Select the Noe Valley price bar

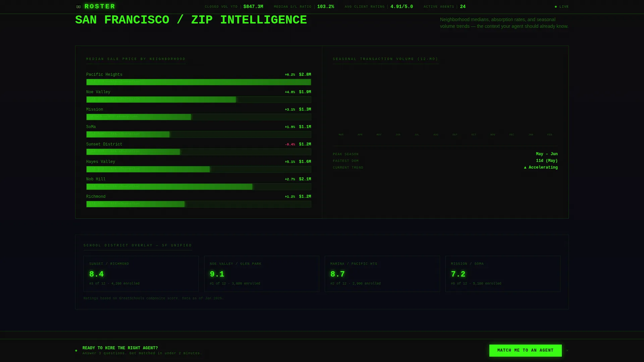click(199, 100)
